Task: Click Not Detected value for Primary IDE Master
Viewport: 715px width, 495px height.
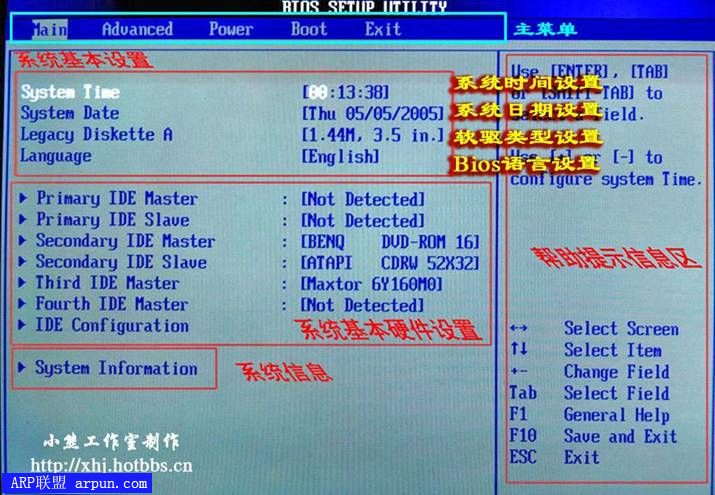Action: [363, 199]
